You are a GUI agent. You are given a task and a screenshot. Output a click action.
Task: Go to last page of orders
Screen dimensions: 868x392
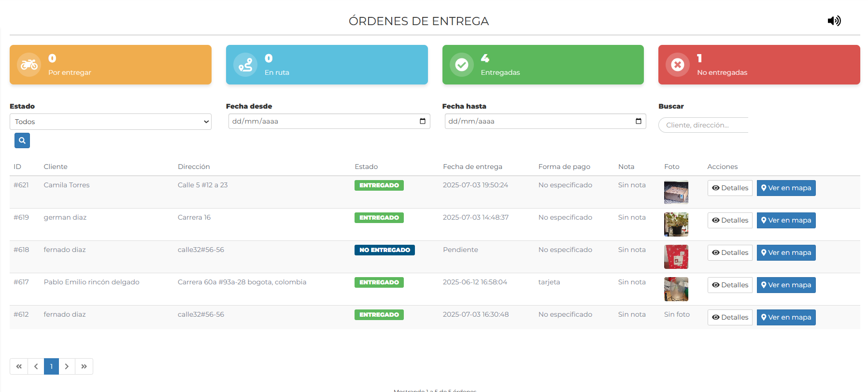point(84,366)
